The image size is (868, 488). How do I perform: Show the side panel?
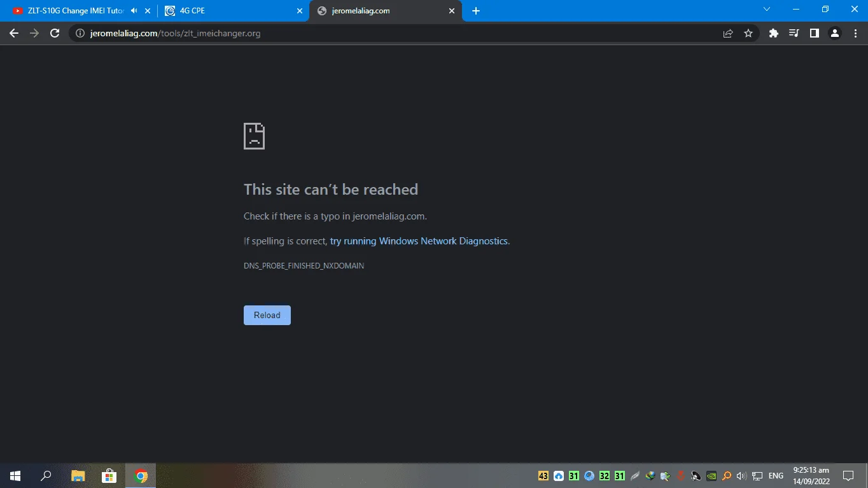[x=815, y=33]
